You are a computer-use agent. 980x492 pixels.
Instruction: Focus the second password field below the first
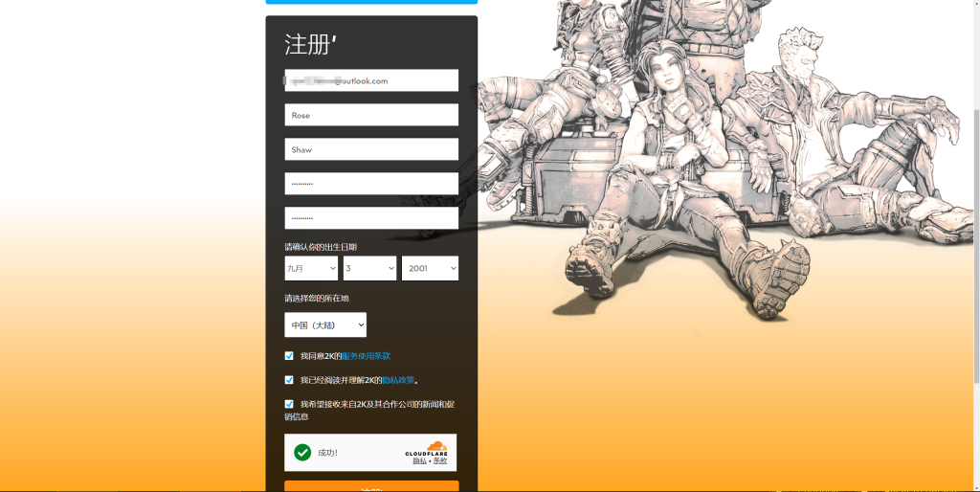click(x=371, y=218)
